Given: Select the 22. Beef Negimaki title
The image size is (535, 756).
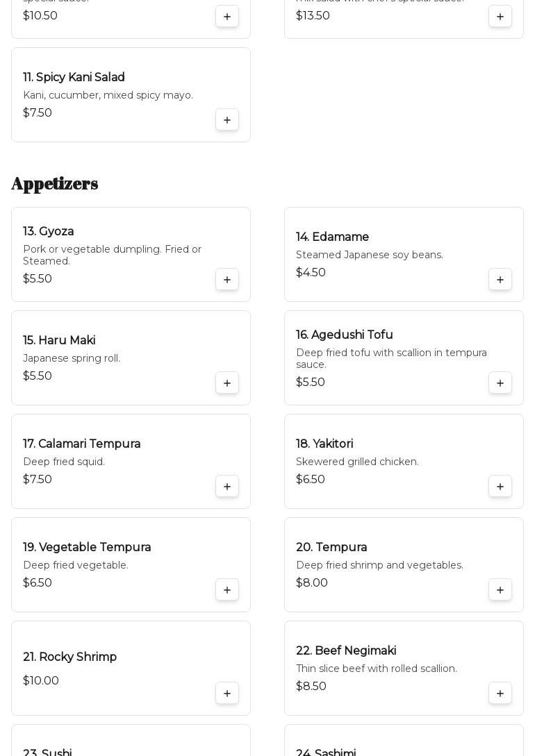Looking at the screenshot, I should pos(346,651).
